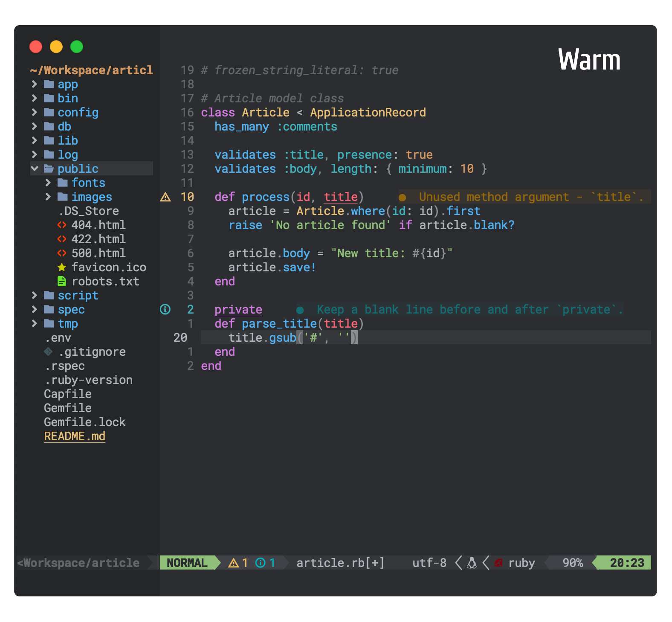Expand the db folder chevron

35,126
